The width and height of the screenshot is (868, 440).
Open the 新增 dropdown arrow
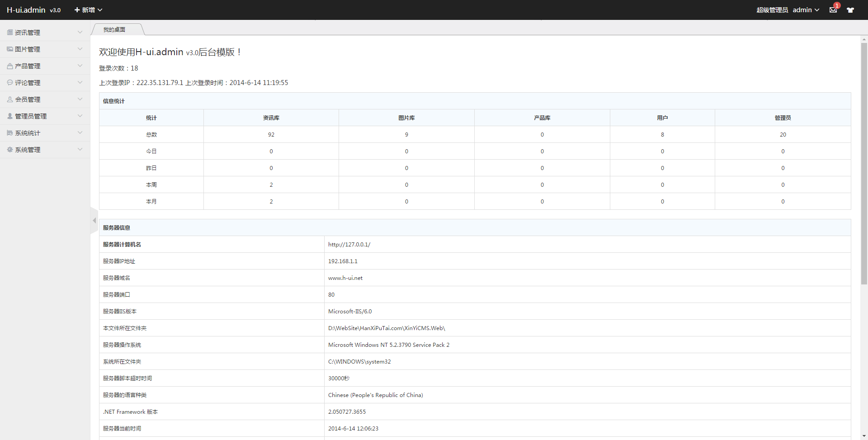[100, 10]
